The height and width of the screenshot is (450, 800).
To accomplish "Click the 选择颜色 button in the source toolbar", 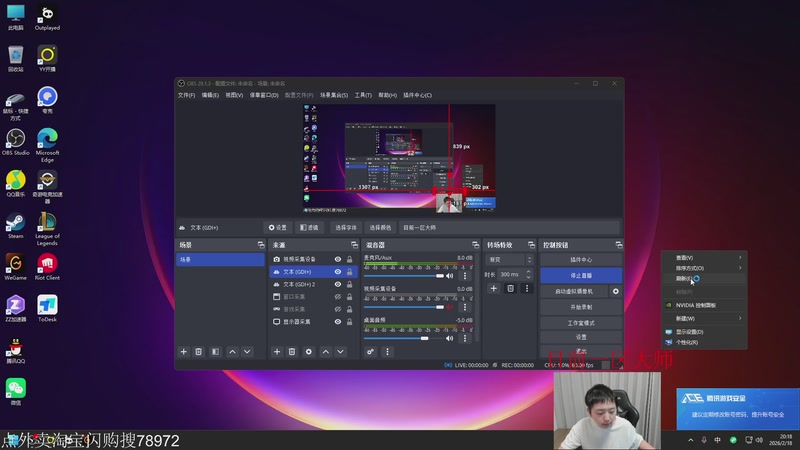I will pyautogui.click(x=380, y=228).
